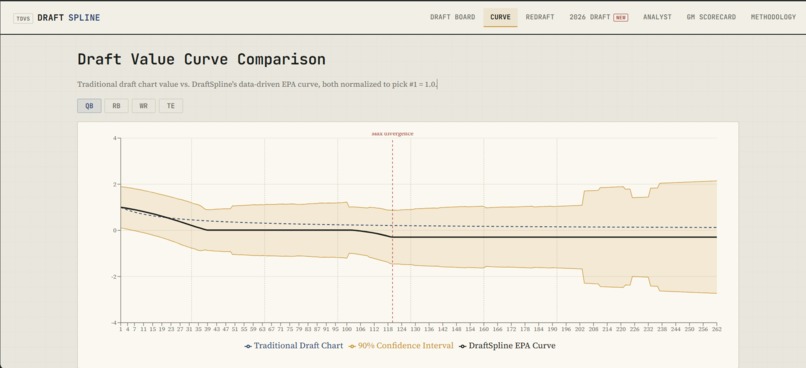This screenshot has width=806, height=368.
Task: Switch chart to TE position
Action: [x=171, y=106]
